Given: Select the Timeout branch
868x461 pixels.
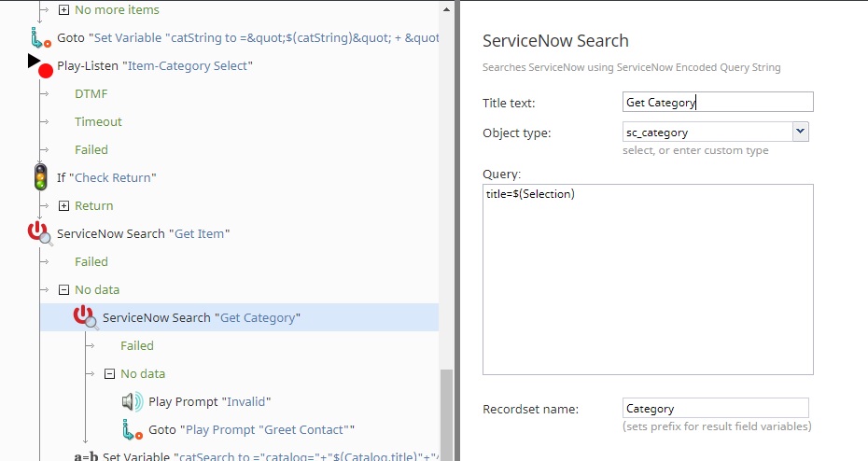Looking at the screenshot, I should click(x=98, y=121).
